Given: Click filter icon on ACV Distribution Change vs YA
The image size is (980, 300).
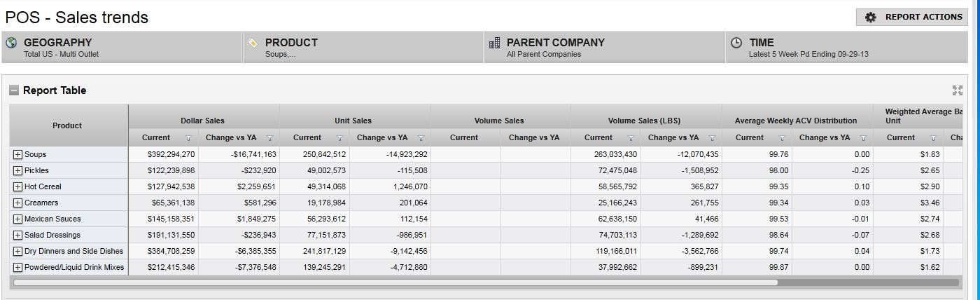Looking at the screenshot, I should pos(863,138).
